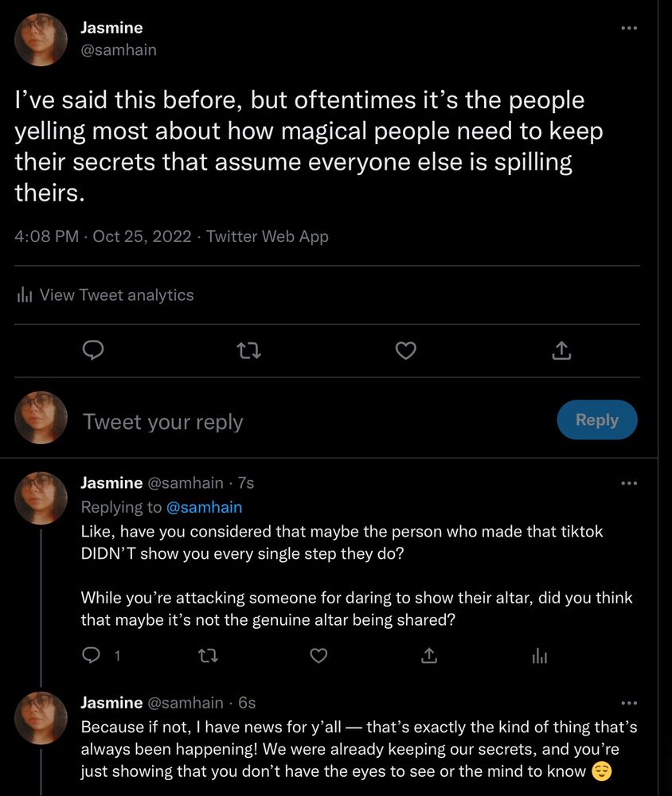Like the main tweet with the heart icon
672x796 pixels.
(405, 350)
